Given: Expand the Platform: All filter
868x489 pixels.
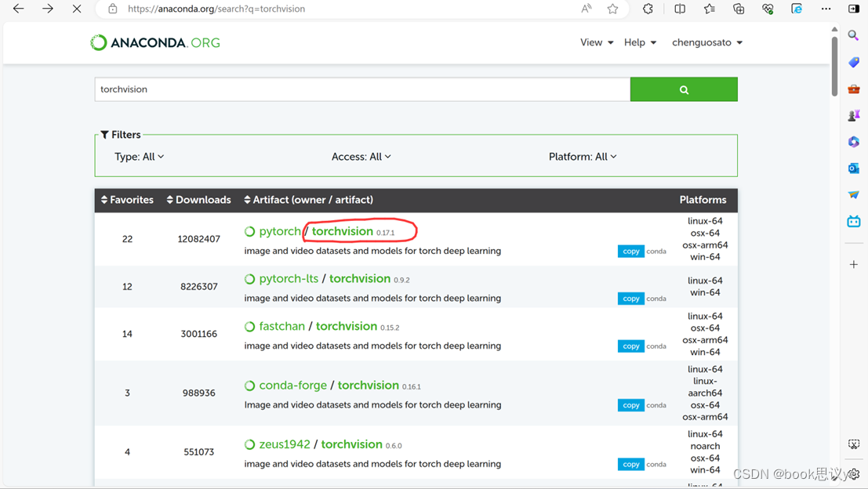Looking at the screenshot, I should [x=583, y=157].
